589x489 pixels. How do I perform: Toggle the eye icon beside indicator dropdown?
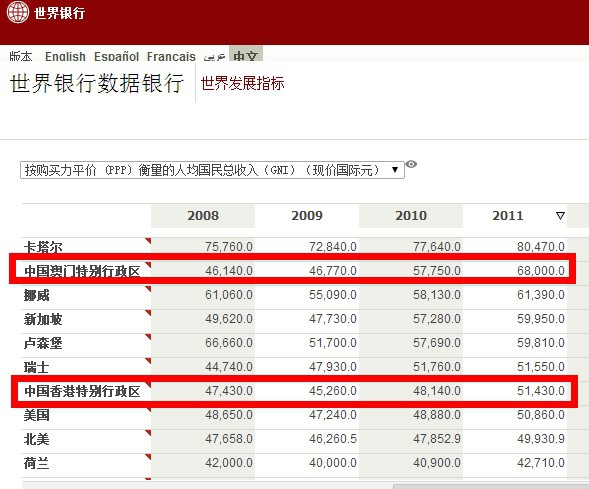tap(411, 164)
